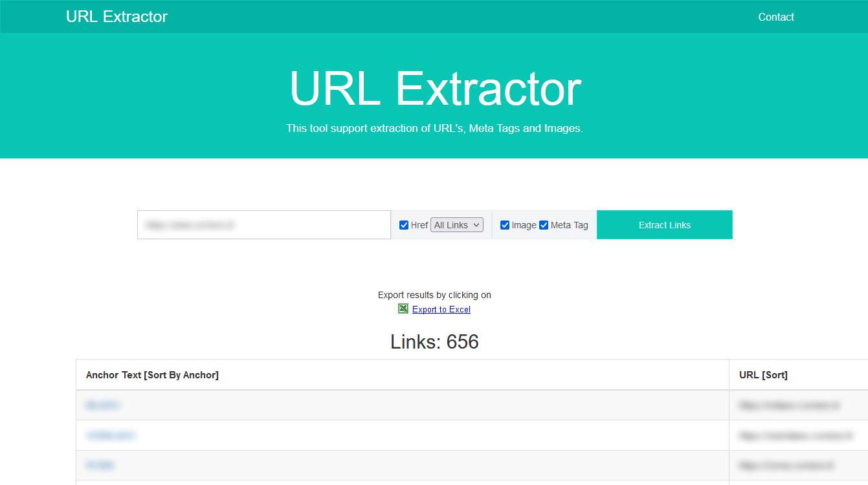Open the first blurred anchor link in the table
Viewport: 868px width, 485px height.
pos(102,405)
